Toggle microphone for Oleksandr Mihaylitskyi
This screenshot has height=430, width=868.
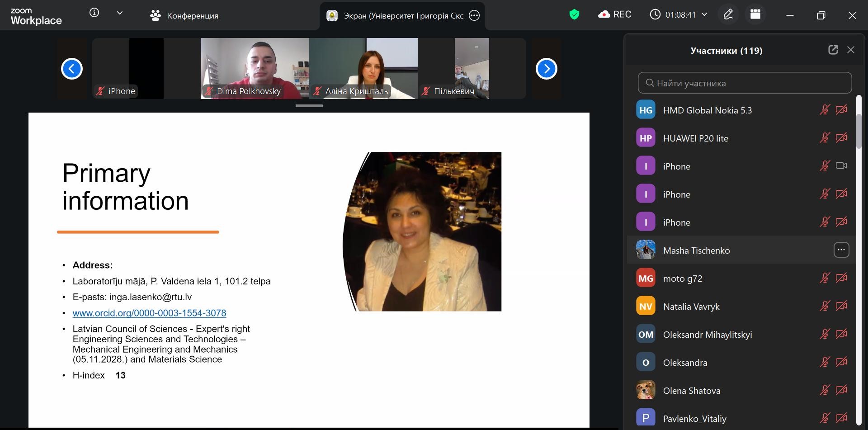825,334
